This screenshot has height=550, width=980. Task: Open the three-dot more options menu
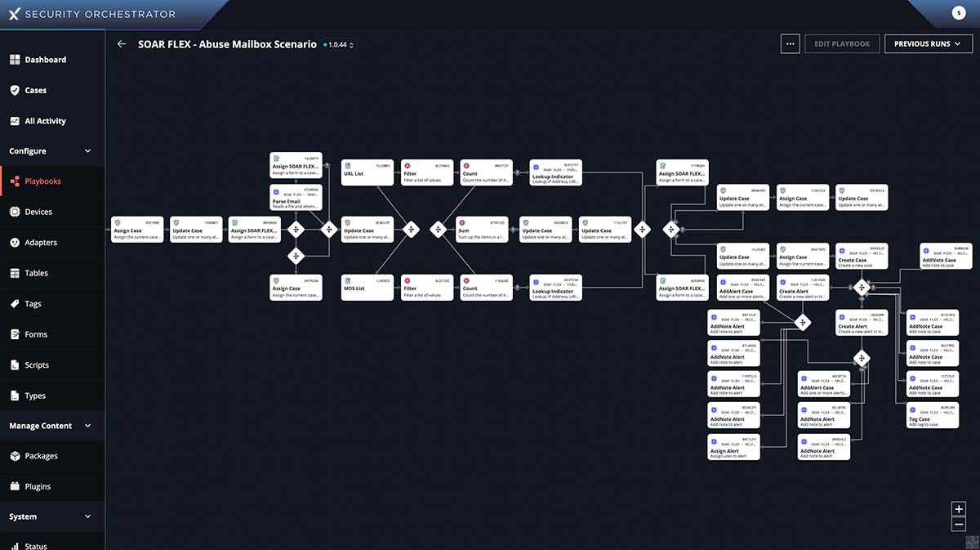coord(790,44)
